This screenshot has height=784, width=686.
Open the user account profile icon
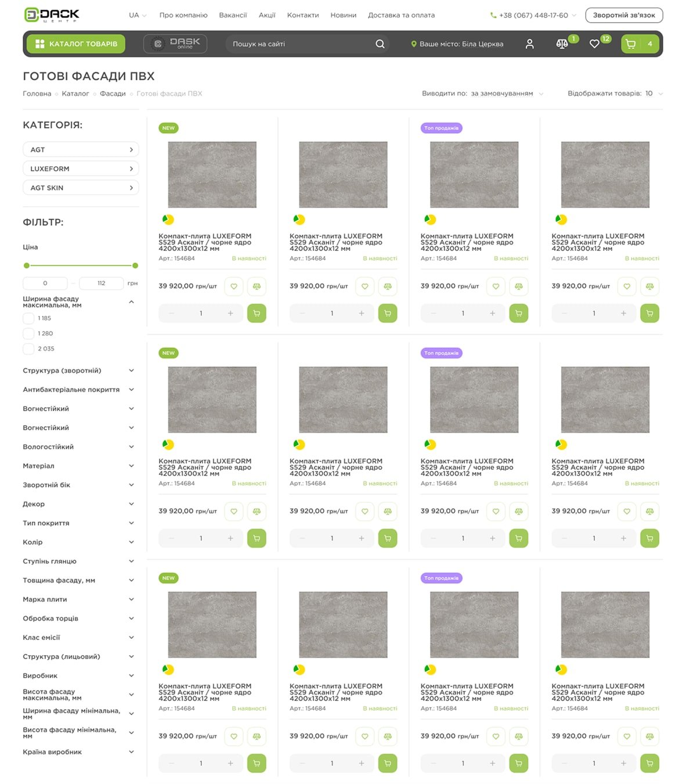[529, 44]
